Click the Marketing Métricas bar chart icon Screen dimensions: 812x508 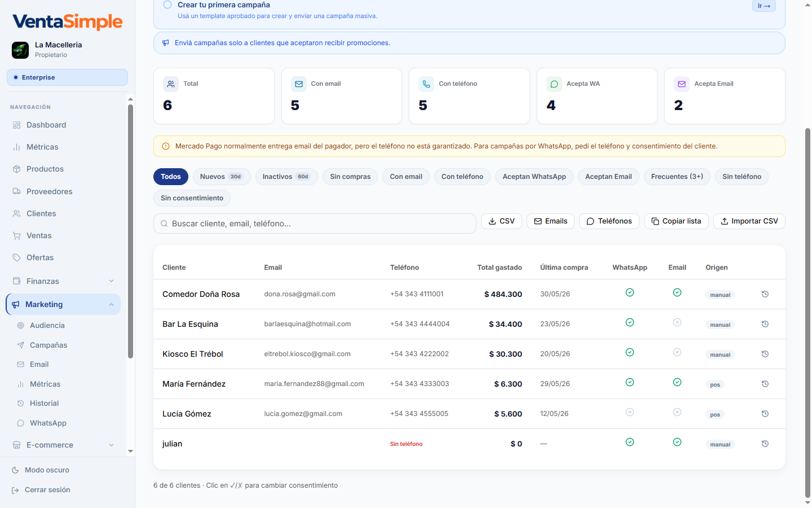[21, 384]
